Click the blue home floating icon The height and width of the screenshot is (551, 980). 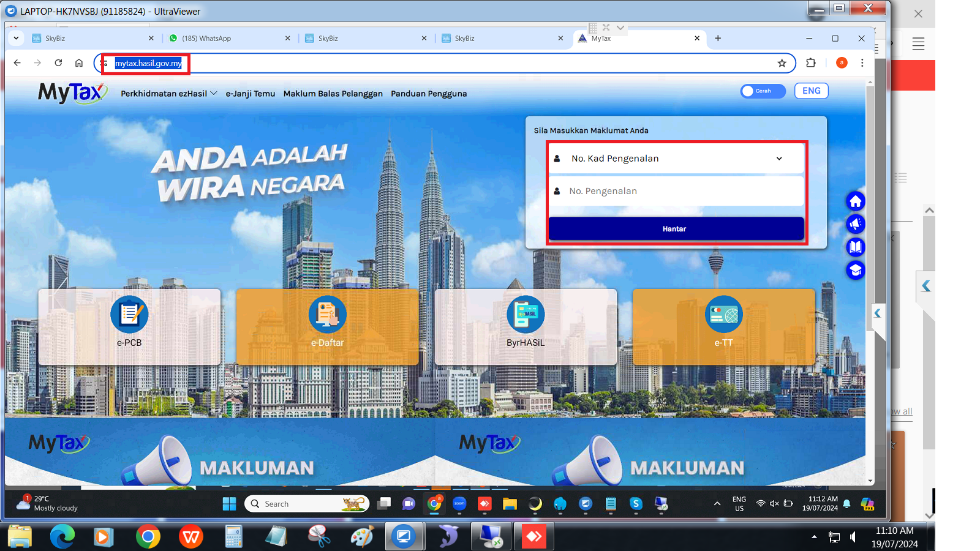(855, 201)
